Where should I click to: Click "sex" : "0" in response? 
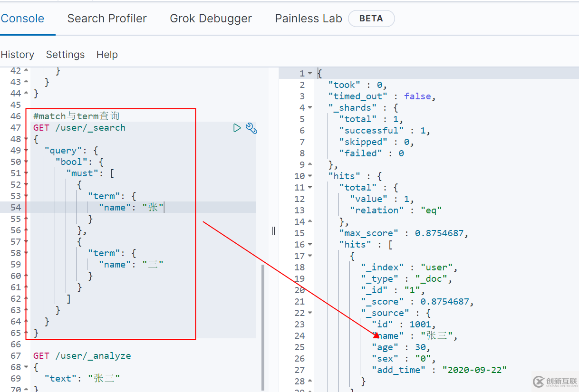pos(404,359)
